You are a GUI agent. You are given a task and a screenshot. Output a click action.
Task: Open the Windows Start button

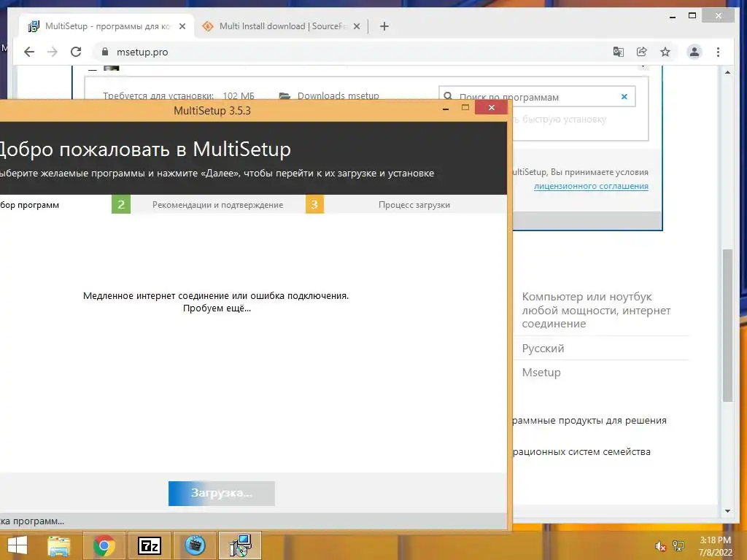click(x=18, y=545)
